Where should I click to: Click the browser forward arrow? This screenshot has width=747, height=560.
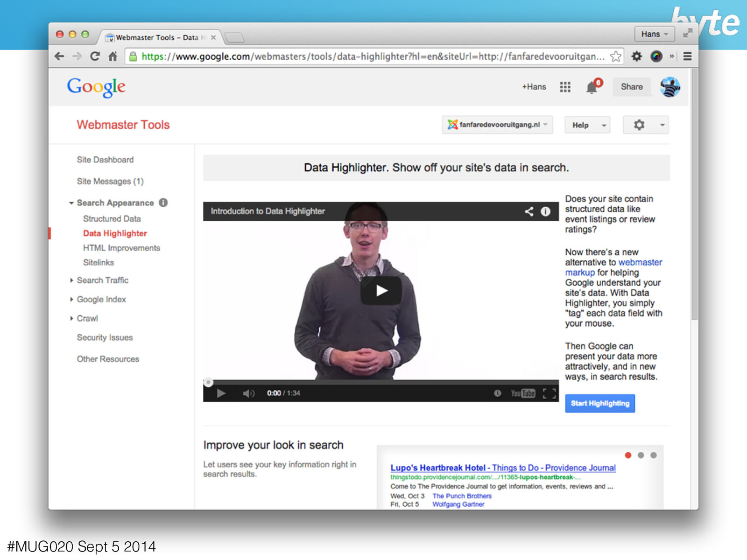coord(77,56)
